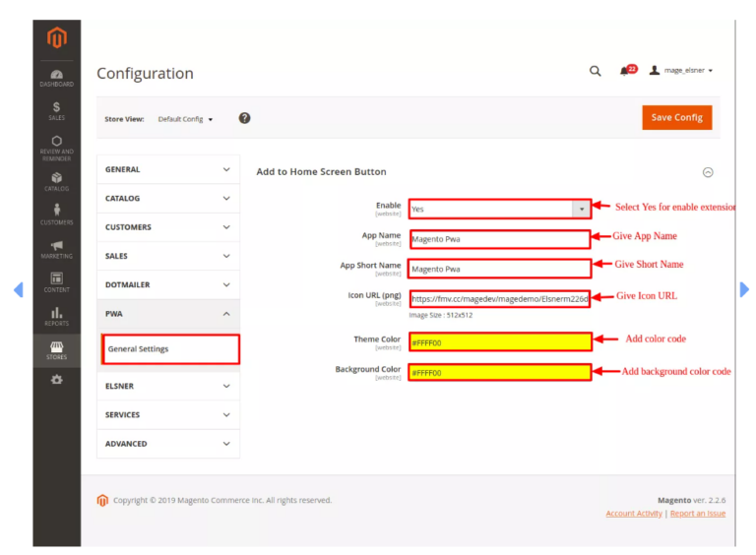Click the Save Config button

tap(677, 117)
